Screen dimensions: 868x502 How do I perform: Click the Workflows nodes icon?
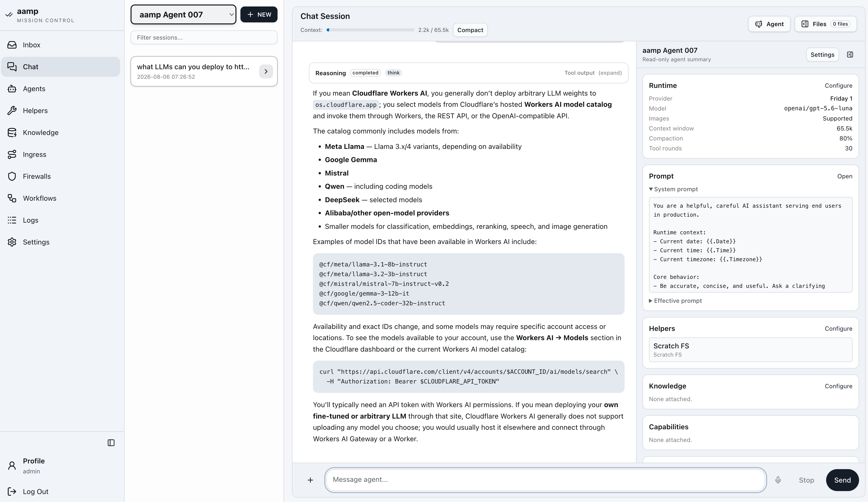click(12, 198)
